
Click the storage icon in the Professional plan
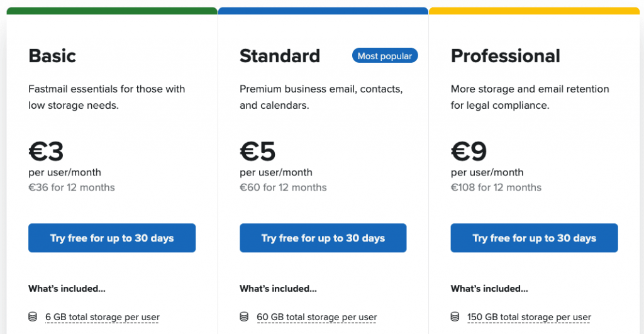[x=455, y=317]
